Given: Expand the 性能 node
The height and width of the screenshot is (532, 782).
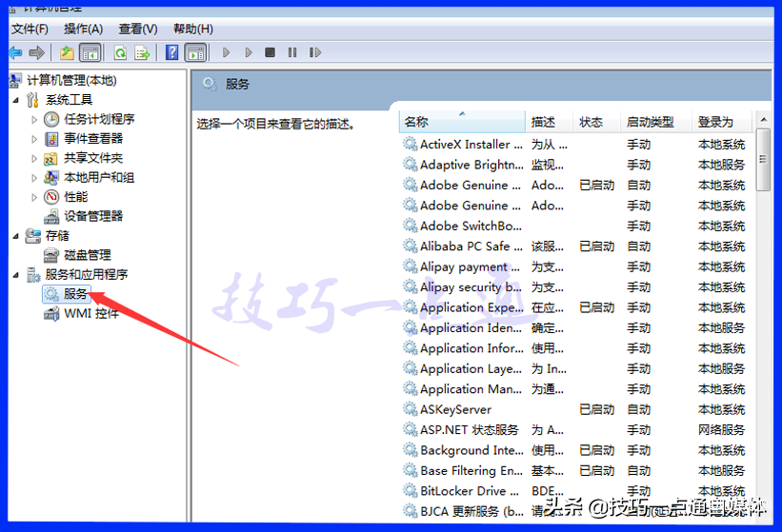Looking at the screenshot, I should 34,197.
